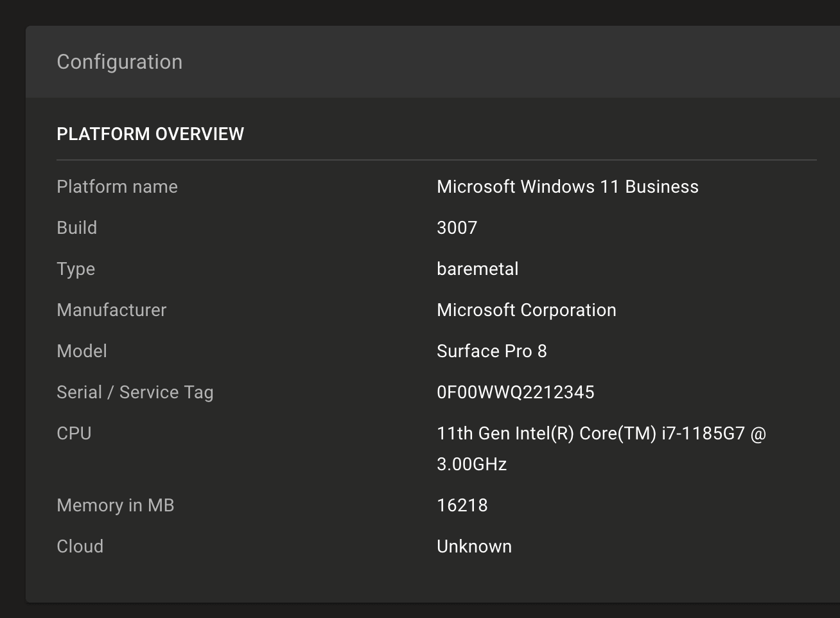The height and width of the screenshot is (618, 840).
Task: Click the Cloud label
Action: pos(80,546)
